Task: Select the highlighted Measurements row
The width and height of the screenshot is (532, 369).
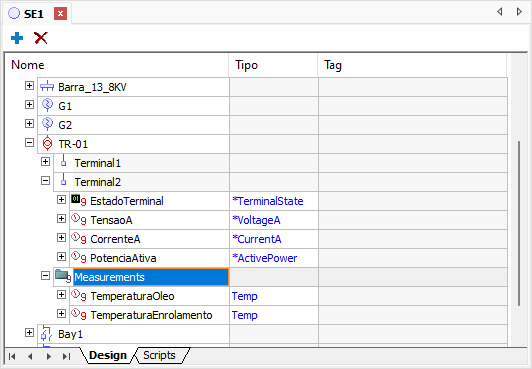Action: click(x=151, y=277)
